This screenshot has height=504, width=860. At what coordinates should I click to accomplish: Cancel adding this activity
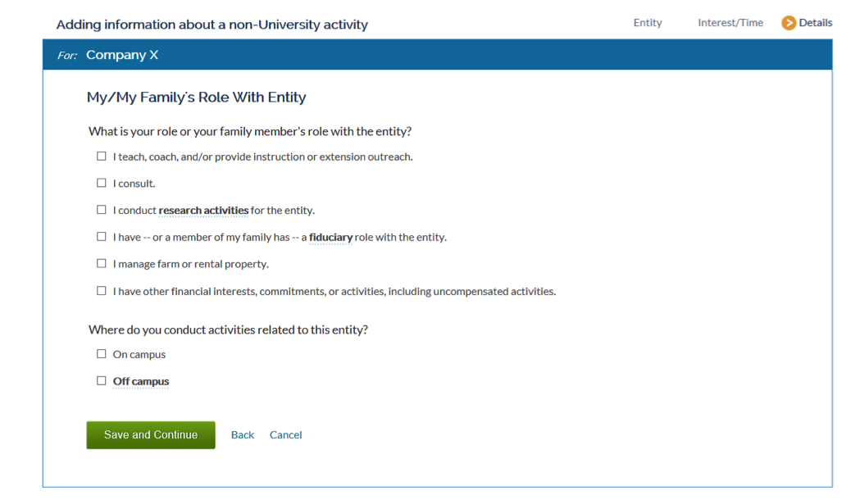(x=286, y=435)
